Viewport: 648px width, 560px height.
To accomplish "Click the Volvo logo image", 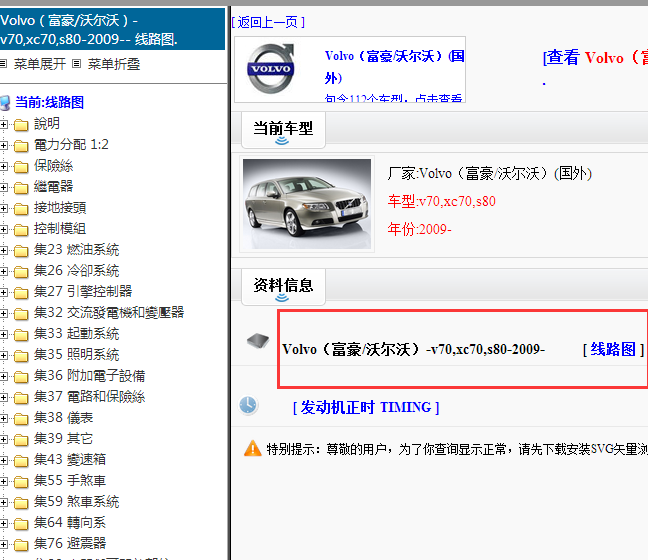I will tap(271, 69).
